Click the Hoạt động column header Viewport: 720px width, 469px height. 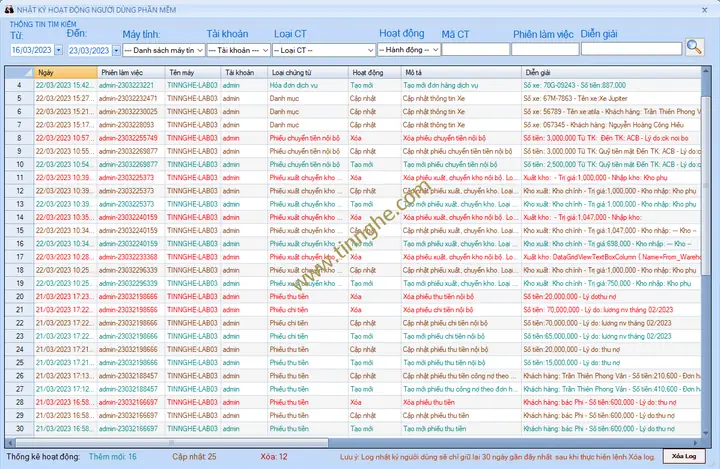tap(372, 72)
